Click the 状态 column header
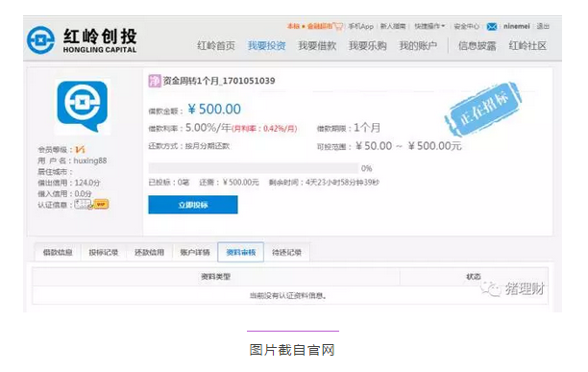Viewport: 588px width, 372px height. 474,277
